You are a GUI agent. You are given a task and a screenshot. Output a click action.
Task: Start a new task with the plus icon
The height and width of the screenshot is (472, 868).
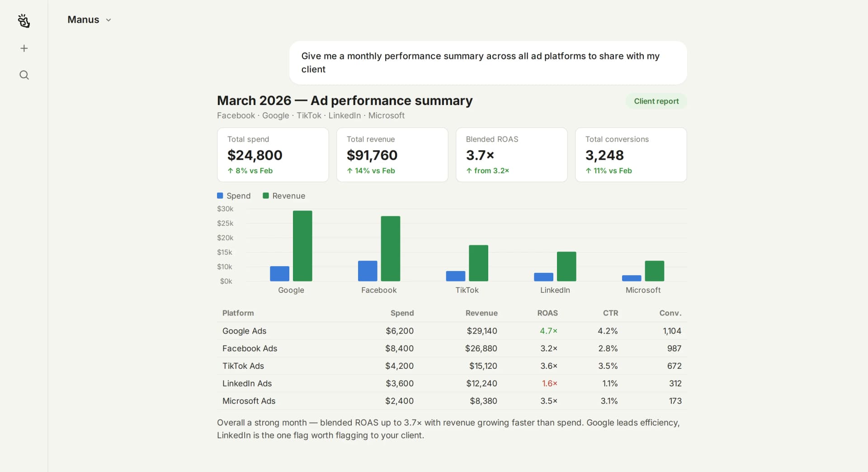pos(24,48)
